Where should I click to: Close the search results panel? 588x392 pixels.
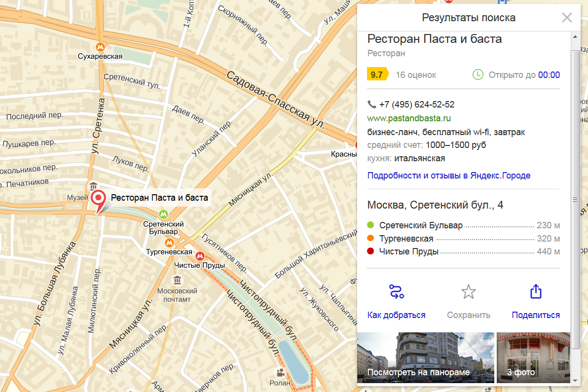(567, 18)
